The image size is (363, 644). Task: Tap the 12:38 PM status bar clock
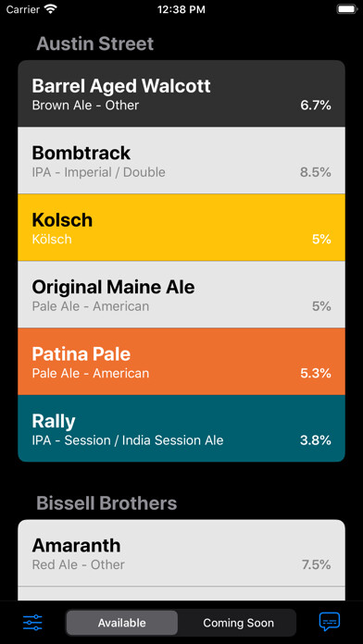pyautogui.click(x=181, y=10)
